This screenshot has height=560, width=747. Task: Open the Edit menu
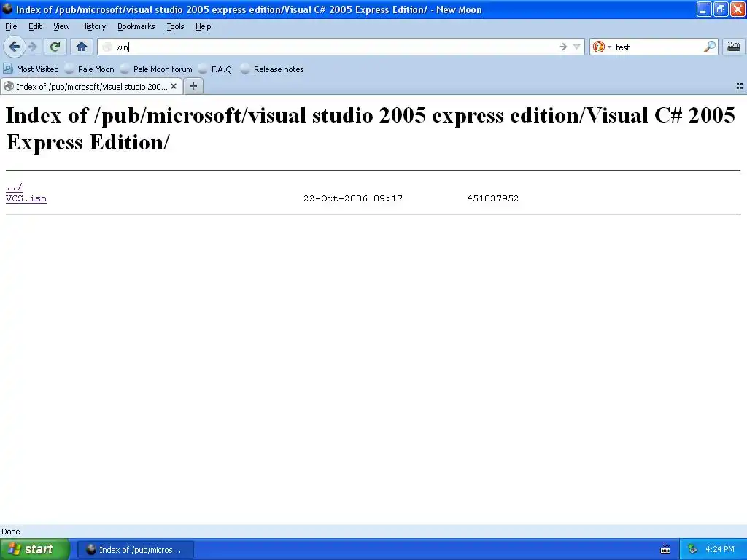coord(35,26)
